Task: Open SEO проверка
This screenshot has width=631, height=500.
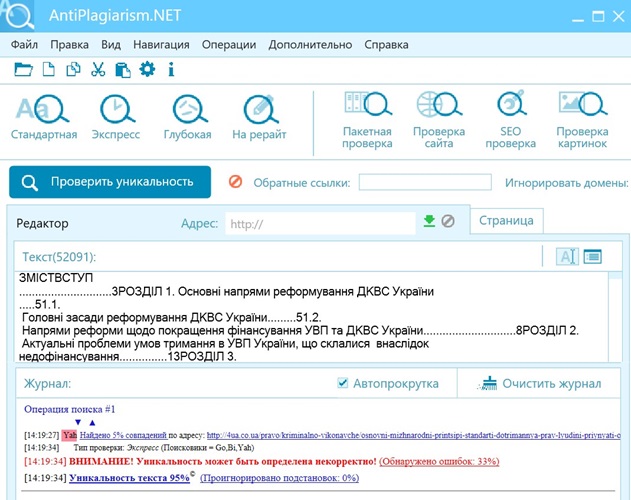Action: (x=511, y=120)
